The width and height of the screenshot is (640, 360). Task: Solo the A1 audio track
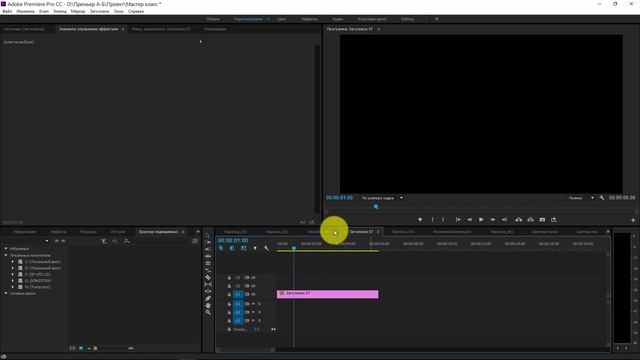click(259, 304)
